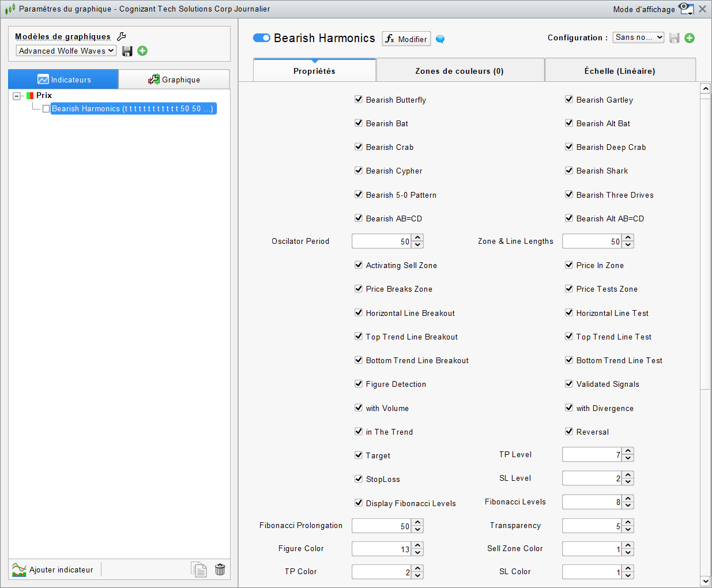Collapse the Prix tree node
Viewport: 712px width, 588px height.
pyautogui.click(x=17, y=96)
